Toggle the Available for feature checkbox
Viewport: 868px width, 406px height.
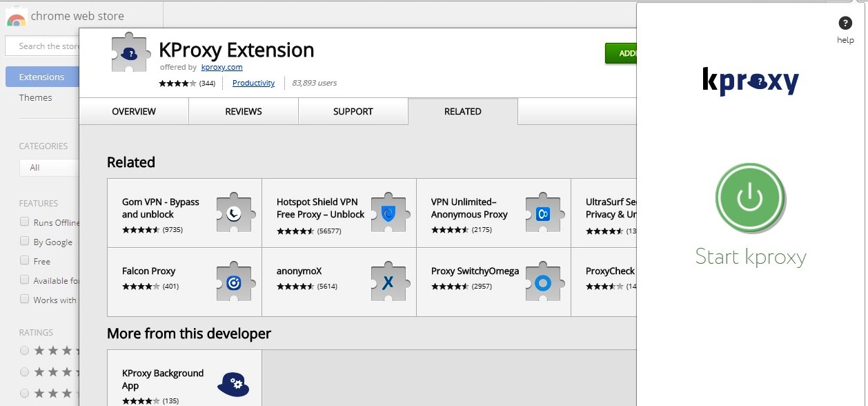[x=25, y=280]
